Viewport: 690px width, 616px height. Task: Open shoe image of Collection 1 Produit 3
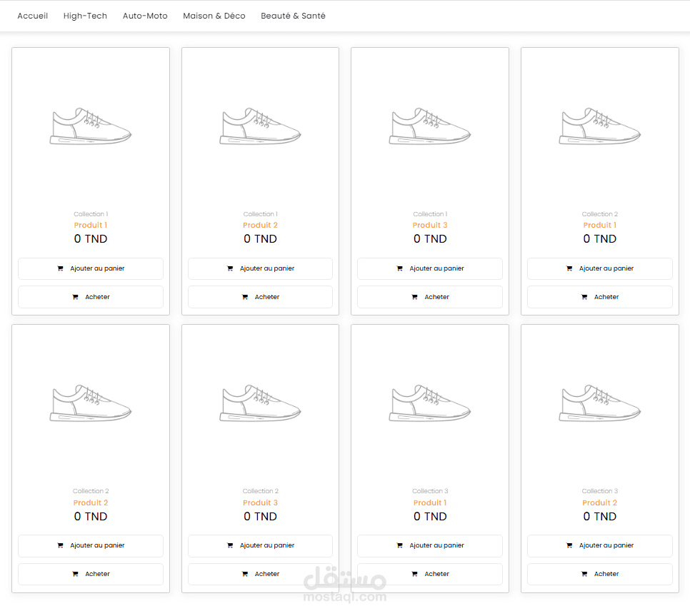[x=430, y=126]
